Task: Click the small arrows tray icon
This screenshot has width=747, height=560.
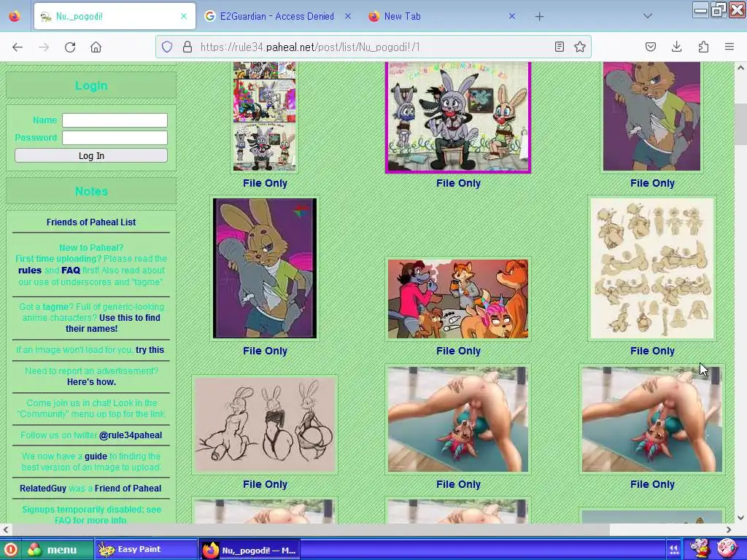Action: pos(673,550)
